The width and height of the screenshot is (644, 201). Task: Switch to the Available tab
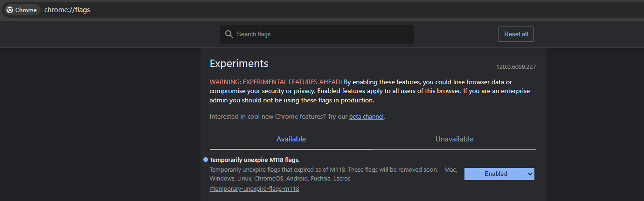tap(291, 139)
